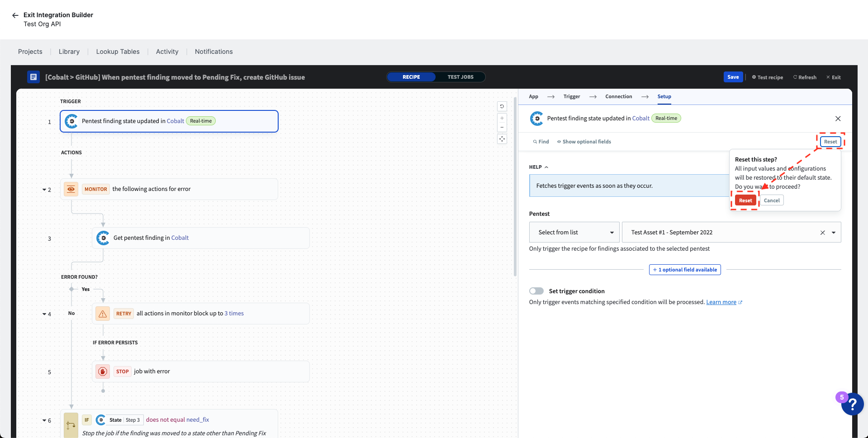The image size is (868, 438).
Task: Click the IF branch icon on step 6
Action: pos(71,425)
